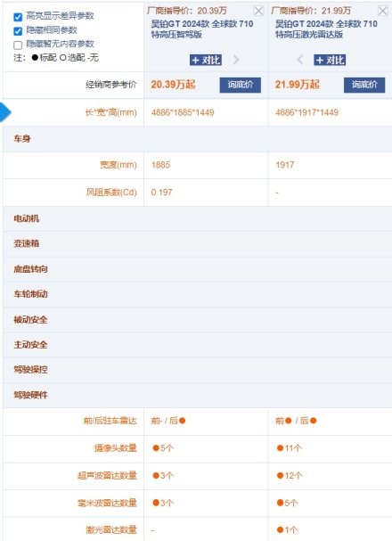The image size is (392, 541).
Task: Uncheck the 隐藏相同参数 checkbox
Action: coord(18,31)
